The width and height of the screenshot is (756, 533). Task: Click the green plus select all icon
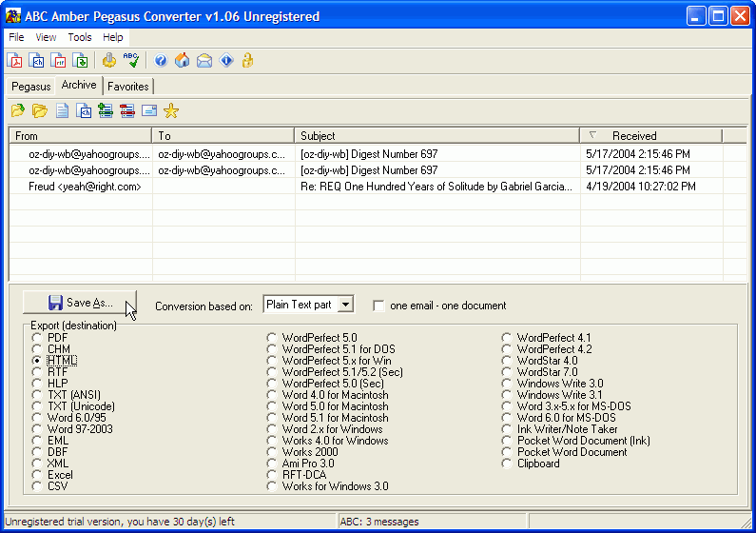click(106, 111)
